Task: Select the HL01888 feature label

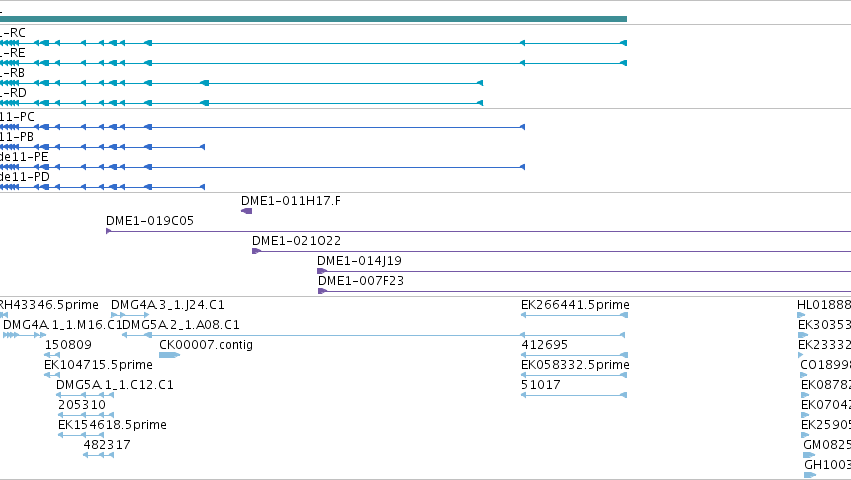Action: coord(824,305)
